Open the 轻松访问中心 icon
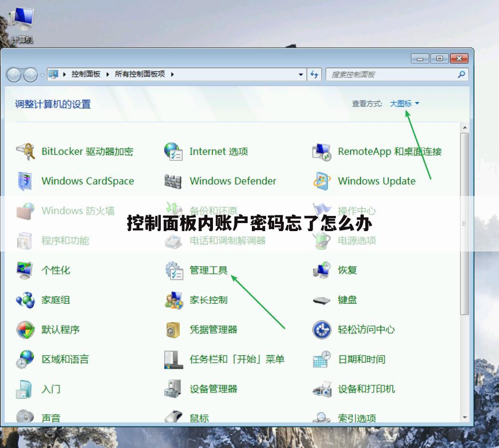499x448 pixels. click(x=322, y=329)
